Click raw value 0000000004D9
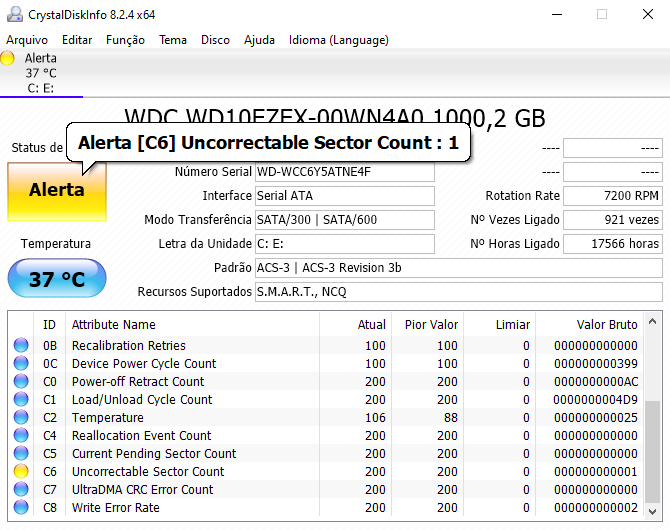Viewport: 670px width, 530px height. click(x=596, y=400)
